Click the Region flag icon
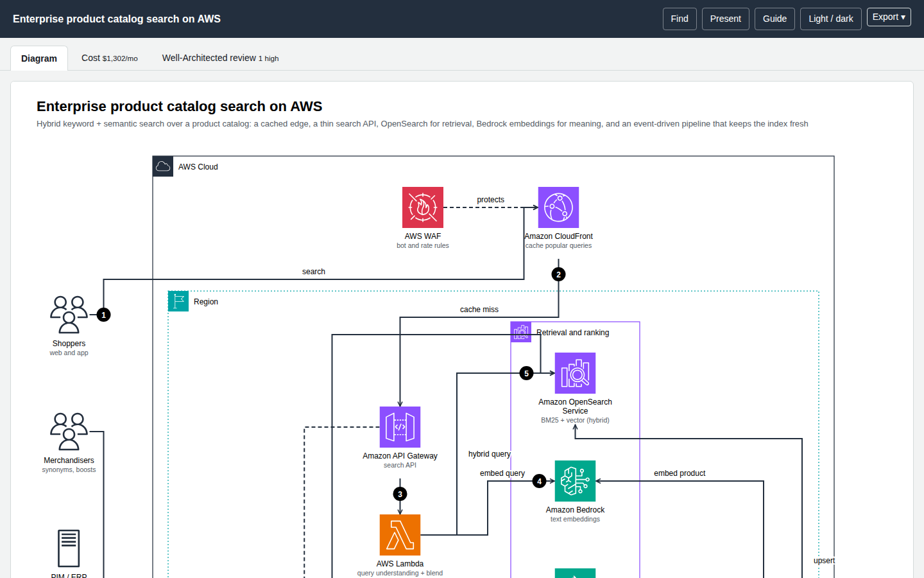The width and height of the screenshot is (924, 578). coord(178,301)
